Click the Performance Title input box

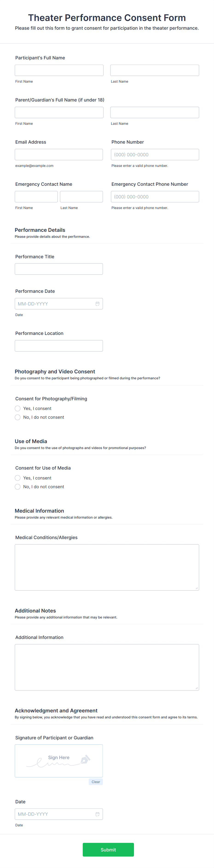point(59,269)
